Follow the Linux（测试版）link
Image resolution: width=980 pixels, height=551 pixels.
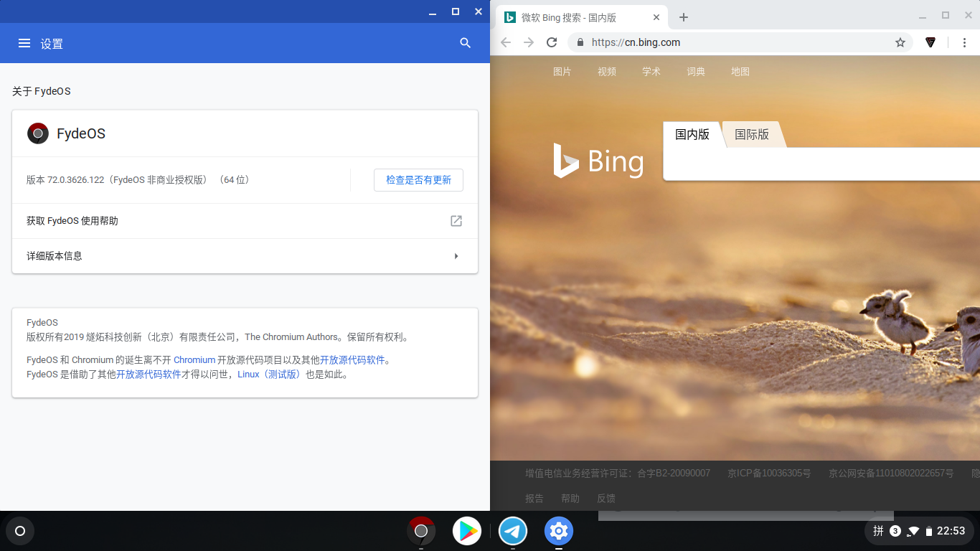[x=270, y=375]
